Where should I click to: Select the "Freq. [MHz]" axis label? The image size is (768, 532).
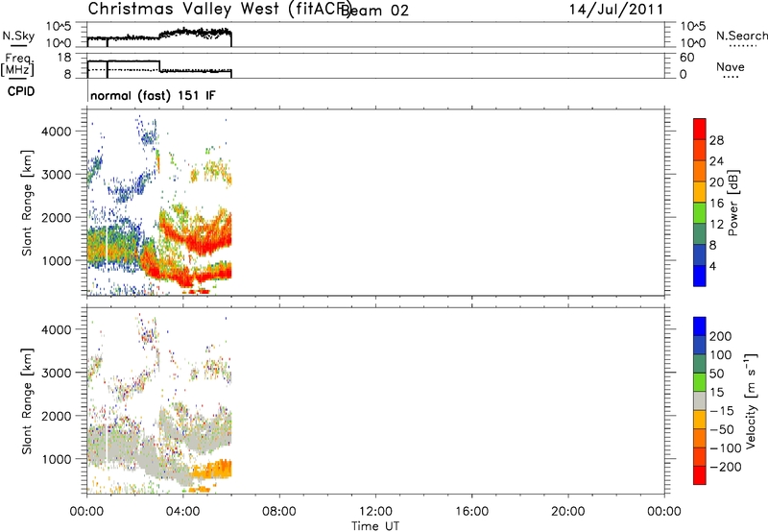pos(17,64)
